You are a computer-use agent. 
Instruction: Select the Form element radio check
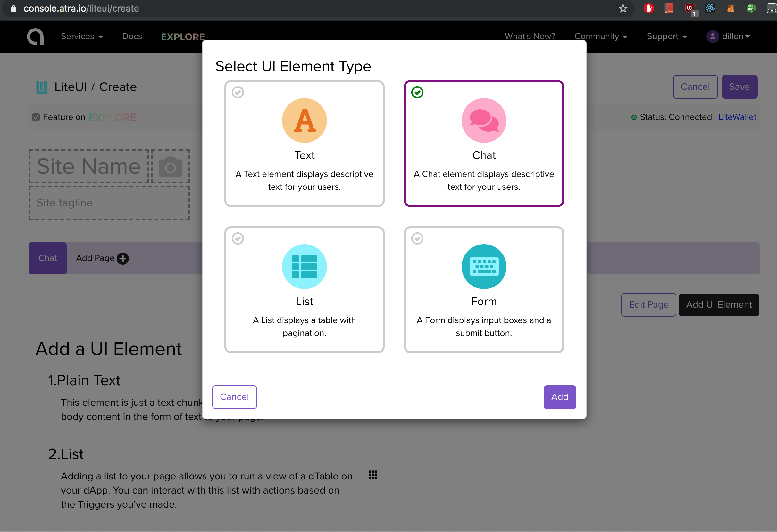pos(417,238)
